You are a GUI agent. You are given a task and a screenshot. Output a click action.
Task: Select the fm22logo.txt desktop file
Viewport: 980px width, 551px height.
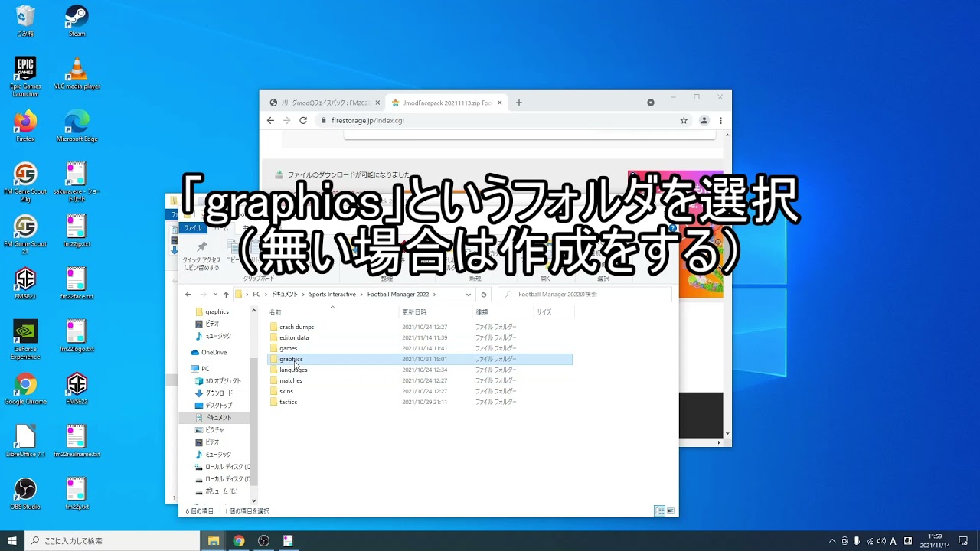point(77,336)
